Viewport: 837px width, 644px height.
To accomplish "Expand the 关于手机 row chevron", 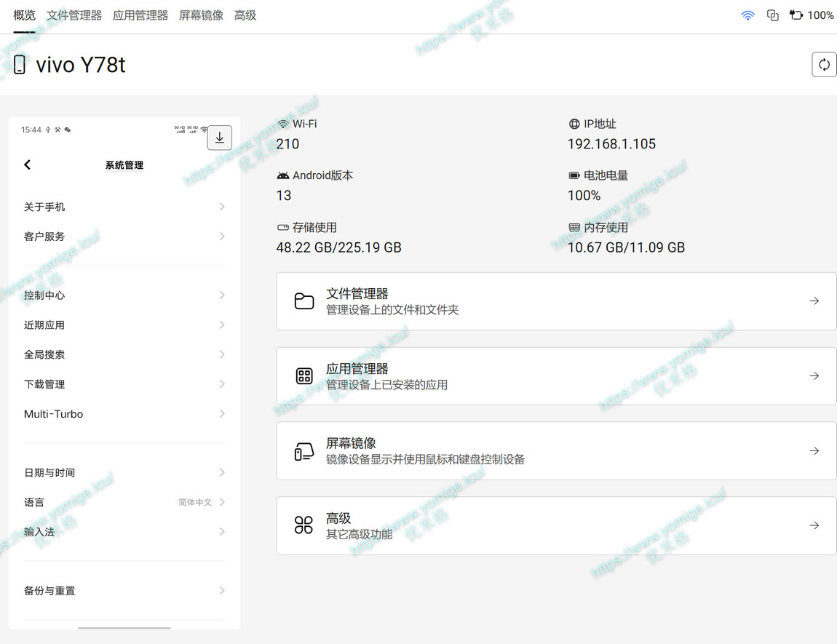I will [222, 207].
